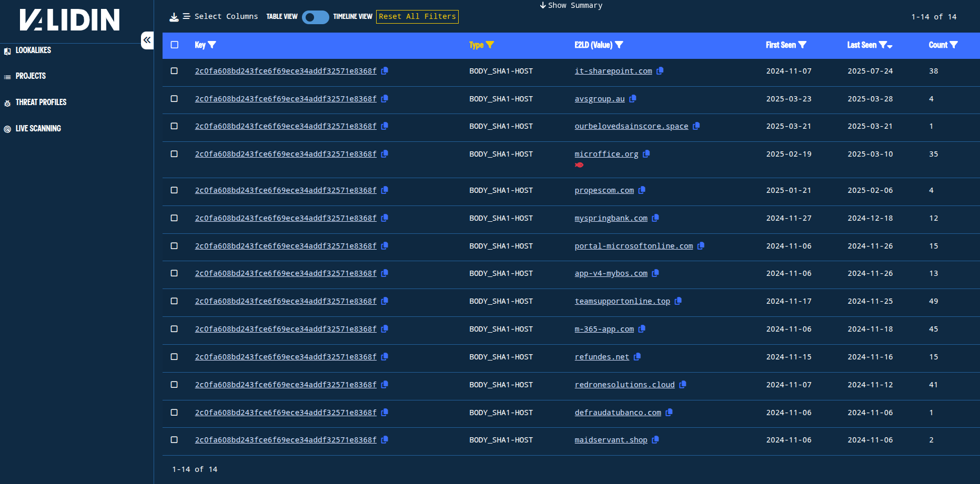Click the download results icon
980x484 pixels.
coord(174,17)
